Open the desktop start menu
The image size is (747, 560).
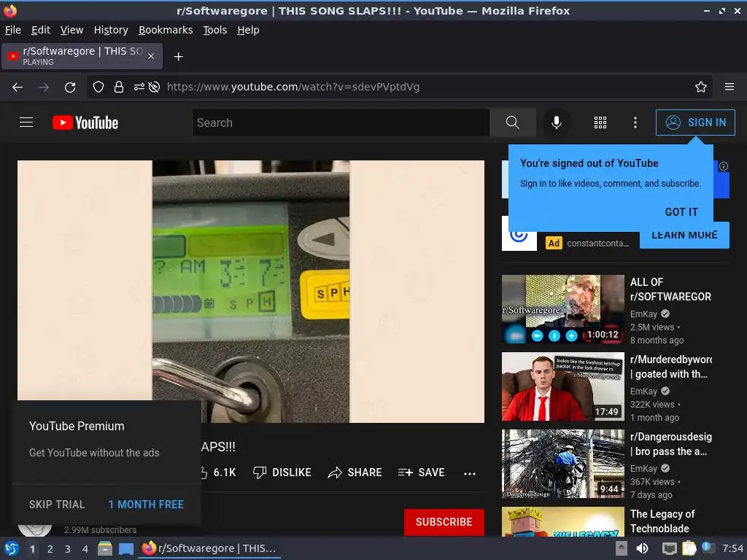coord(12,548)
